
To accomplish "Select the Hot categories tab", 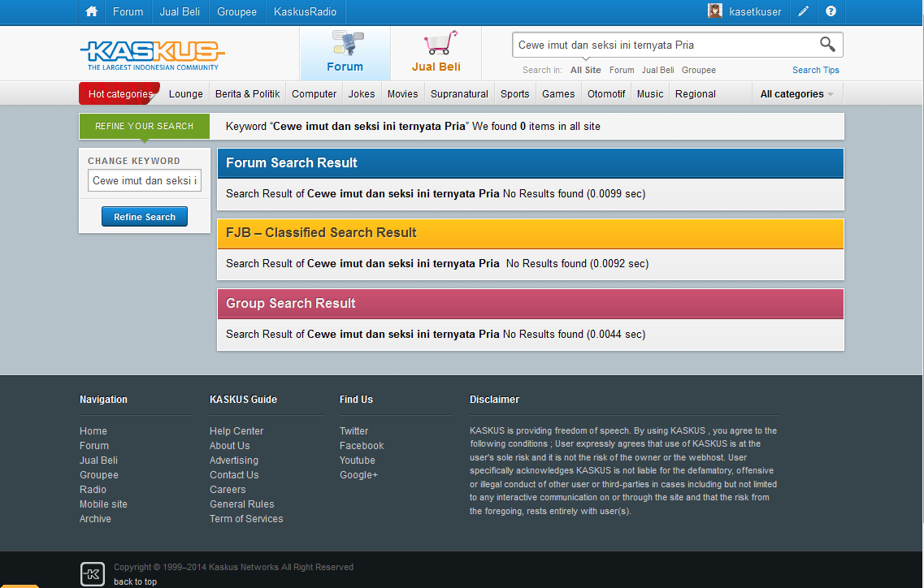I will click(119, 93).
